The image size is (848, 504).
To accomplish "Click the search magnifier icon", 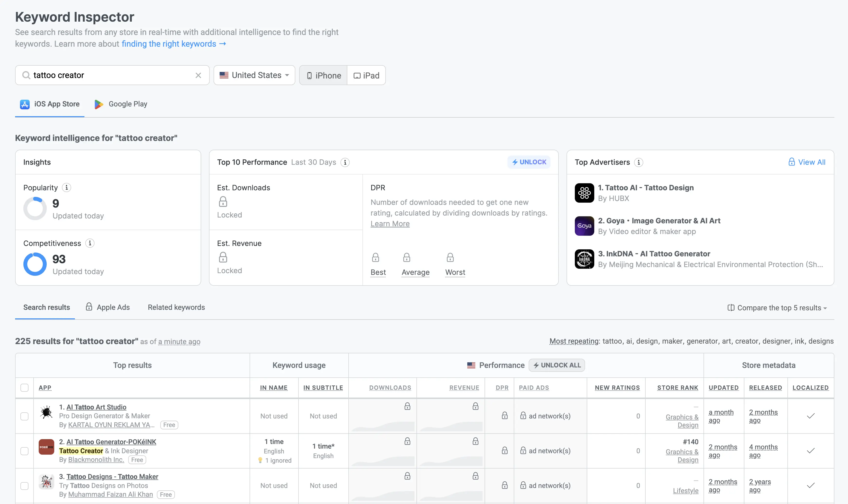I will click(27, 75).
